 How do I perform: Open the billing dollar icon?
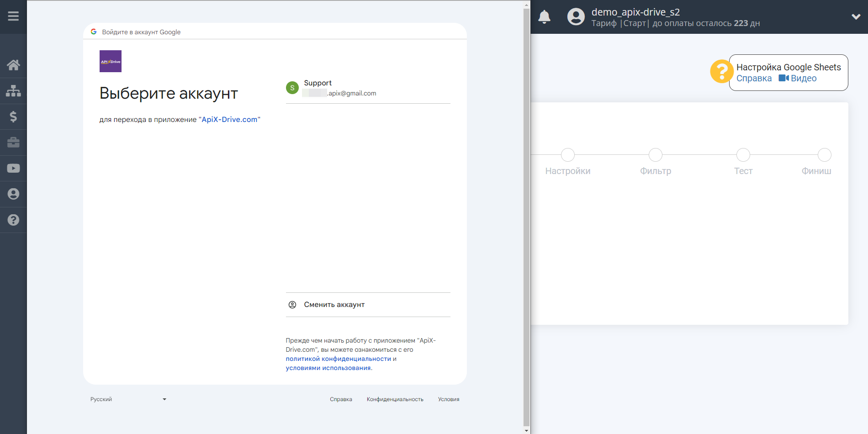click(13, 116)
